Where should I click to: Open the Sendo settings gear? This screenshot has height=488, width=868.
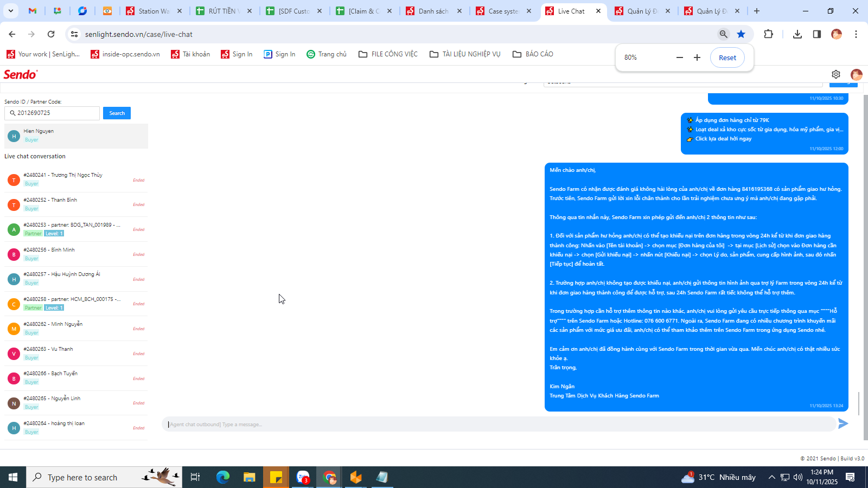click(x=836, y=74)
